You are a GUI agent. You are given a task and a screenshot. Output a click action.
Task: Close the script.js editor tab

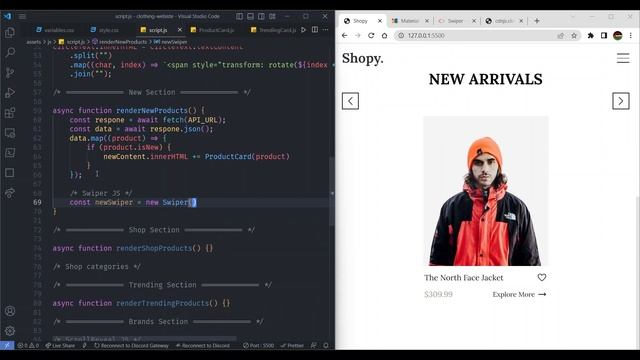click(x=180, y=30)
